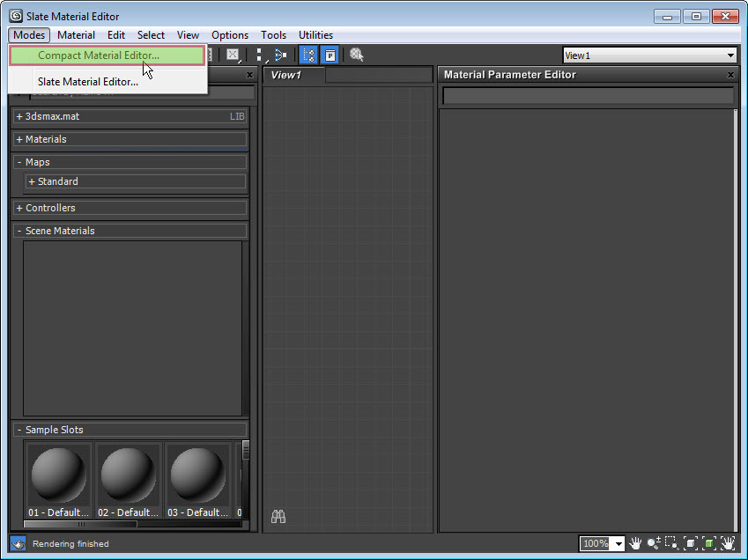Expand the 3dsmax.mat library group
This screenshot has height=560, width=748.
click(x=19, y=116)
